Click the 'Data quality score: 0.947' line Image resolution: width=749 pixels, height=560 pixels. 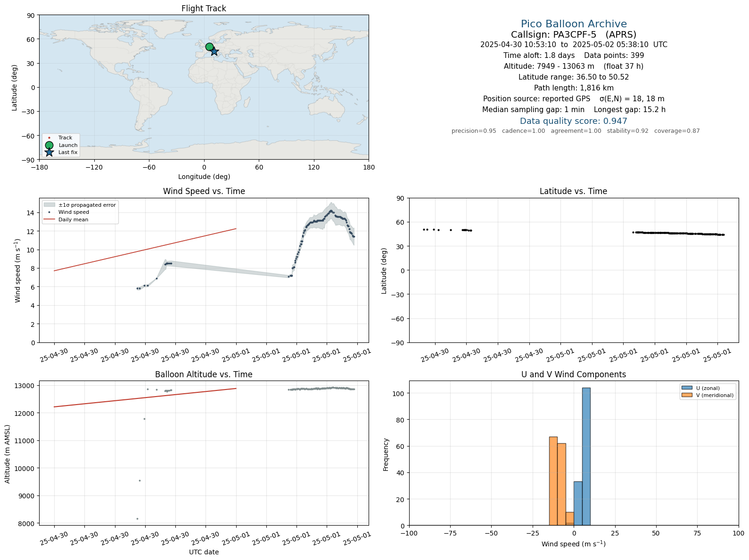click(574, 121)
